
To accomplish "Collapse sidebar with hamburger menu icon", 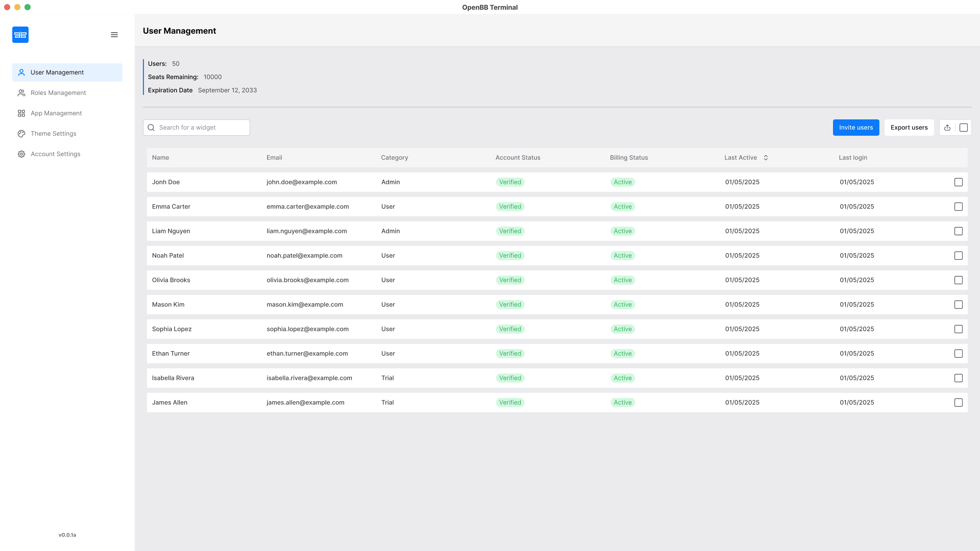I will [114, 35].
